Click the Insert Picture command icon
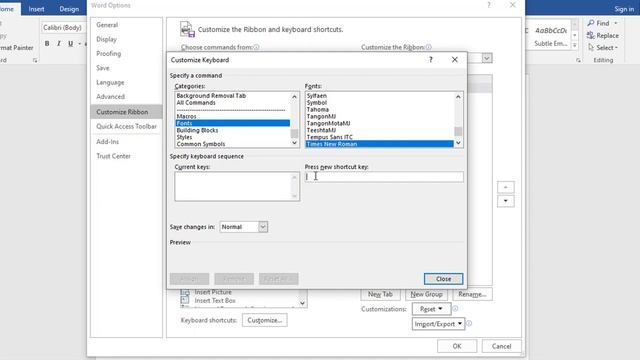Screen dimensions: 640x360 [185, 292]
